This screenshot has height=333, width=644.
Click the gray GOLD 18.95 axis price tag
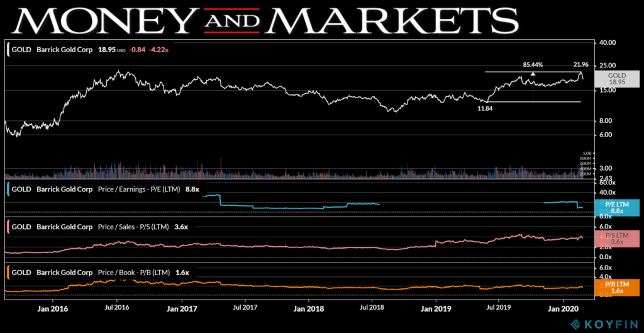click(617, 79)
